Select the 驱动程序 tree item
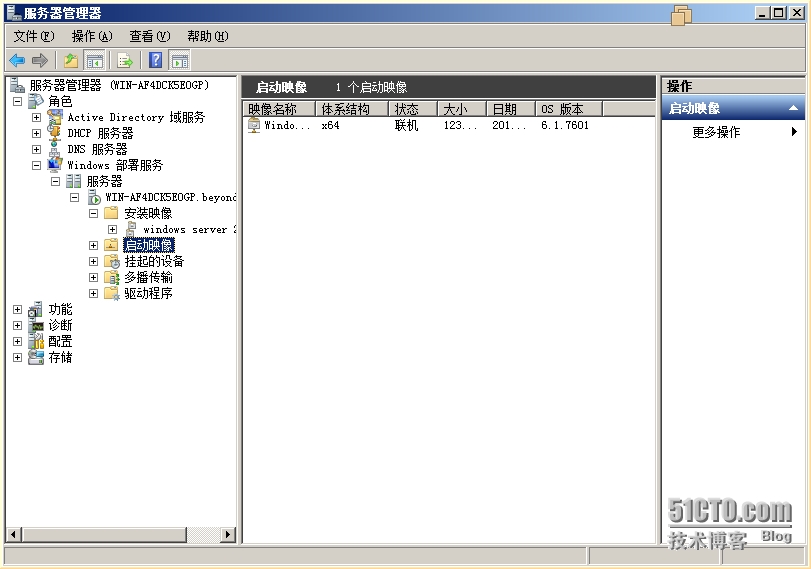811x569 pixels. point(148,293)
